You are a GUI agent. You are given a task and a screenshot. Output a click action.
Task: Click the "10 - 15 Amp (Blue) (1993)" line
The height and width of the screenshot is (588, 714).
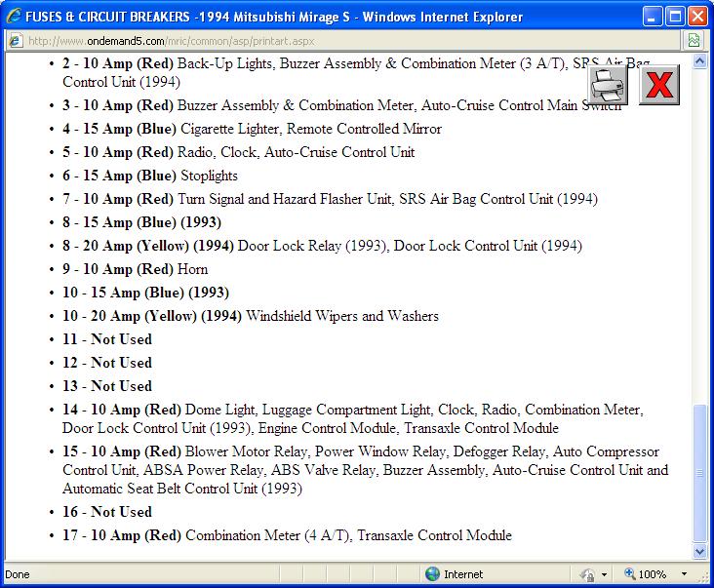tap(145, 293)
